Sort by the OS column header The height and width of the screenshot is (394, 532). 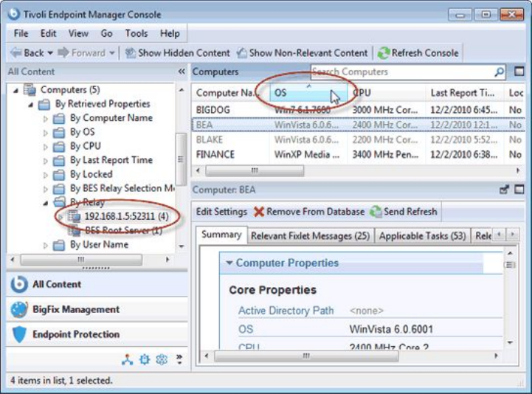coord(308,93)
